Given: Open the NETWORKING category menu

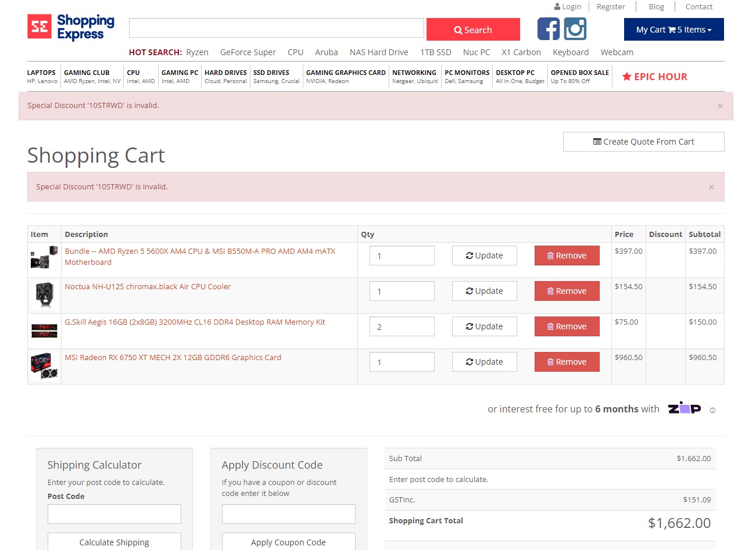Looking at the screenshot, I should pyautogui.click(x=415, y=76).
